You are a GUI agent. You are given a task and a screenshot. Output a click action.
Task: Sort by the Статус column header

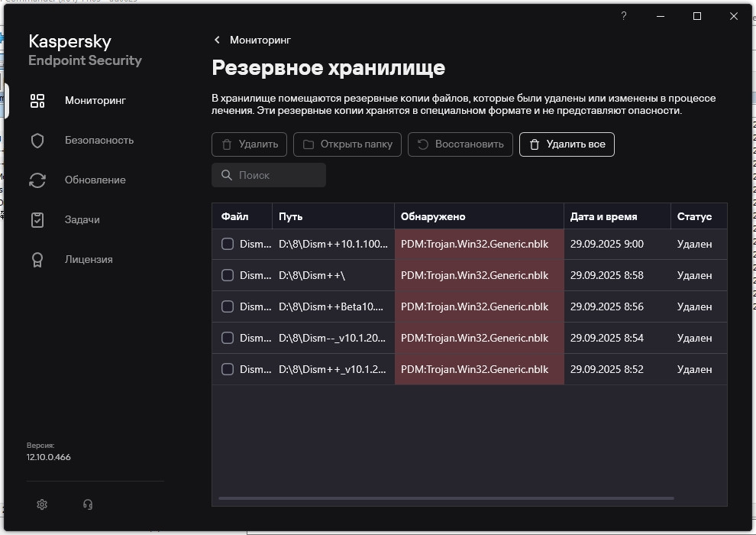699,216
